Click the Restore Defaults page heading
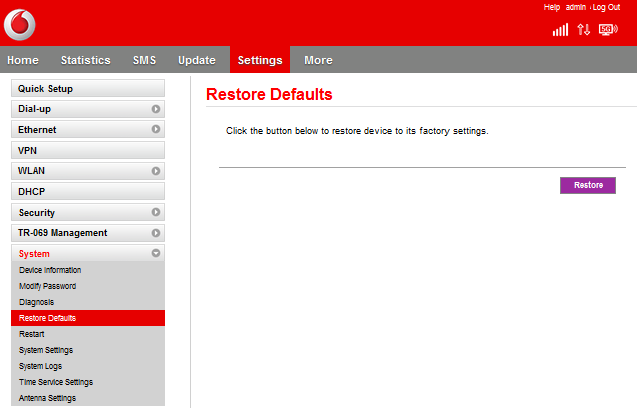Screen dimensions: 639x410 pyautogui.click(x=269, y=95)
